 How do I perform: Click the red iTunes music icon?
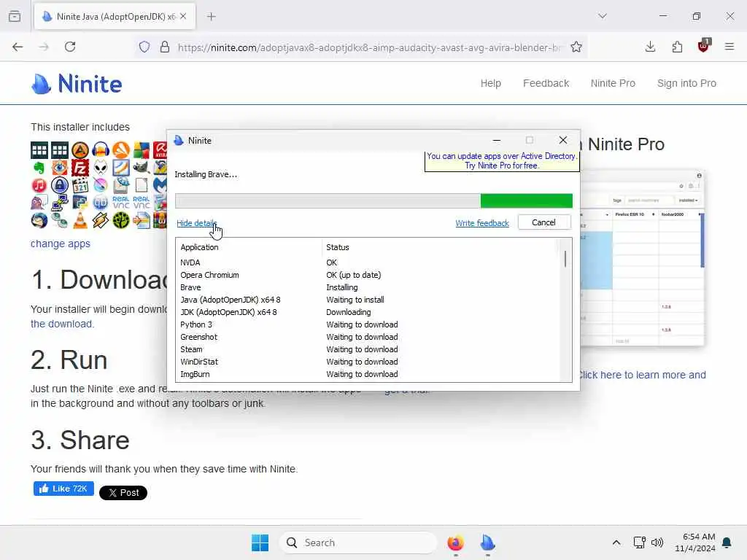click(39, 185)
